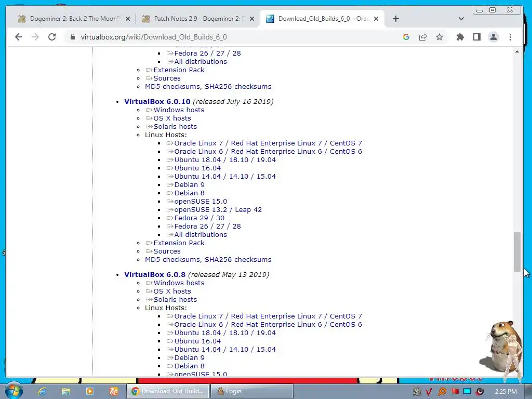Close the Download_Old_Builds_6_0 tab
532x399 pixels.
click(376, 19)
